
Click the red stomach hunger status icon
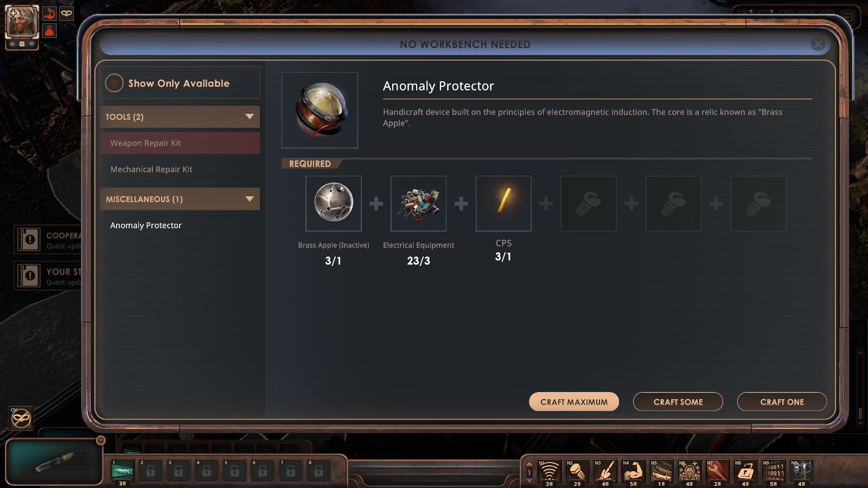[49, 14]
